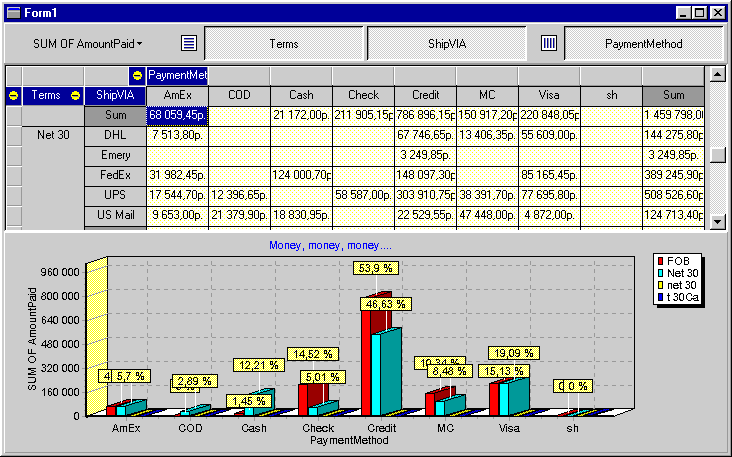
Task: Select the FedEx row header
Action: (x=115, y=175)
